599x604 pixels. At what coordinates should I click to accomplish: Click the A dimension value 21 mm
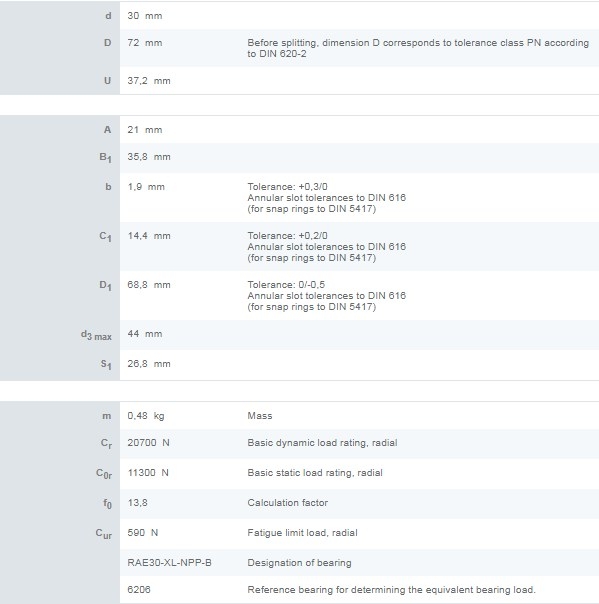[x=145, y=130]
